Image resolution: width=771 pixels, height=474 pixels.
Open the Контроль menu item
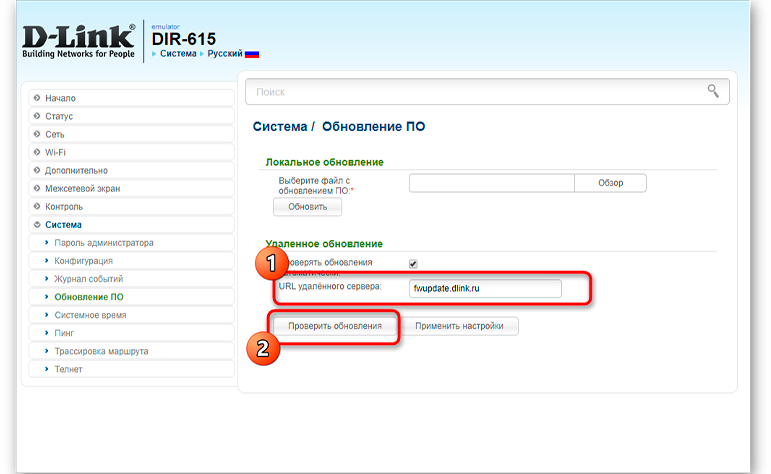point(131,207)
